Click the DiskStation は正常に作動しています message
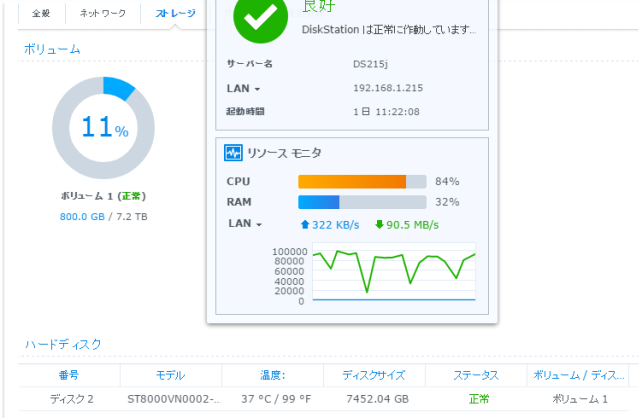Image resolution: width=642 pixels, height=418 pixels. point(389,29)
